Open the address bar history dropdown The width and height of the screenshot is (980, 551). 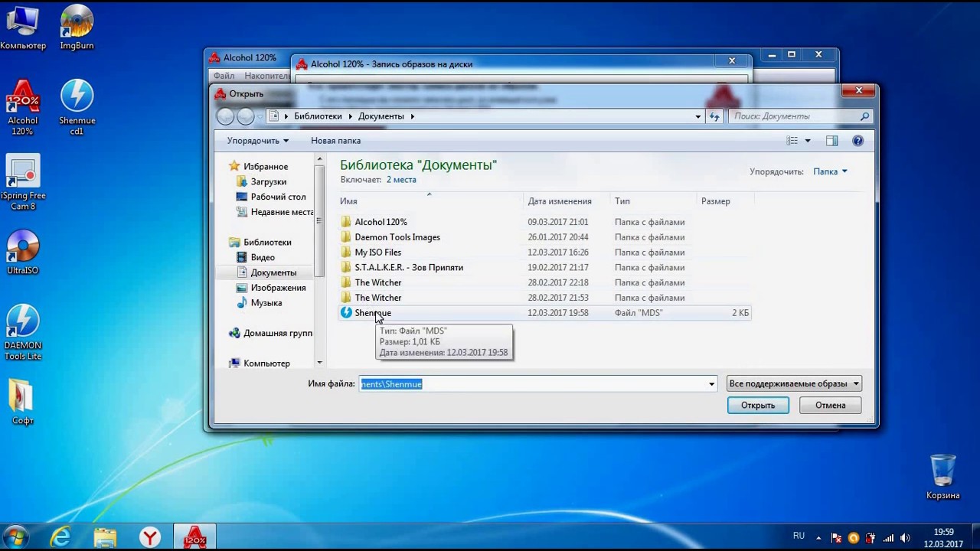click(x=698, y=116)
